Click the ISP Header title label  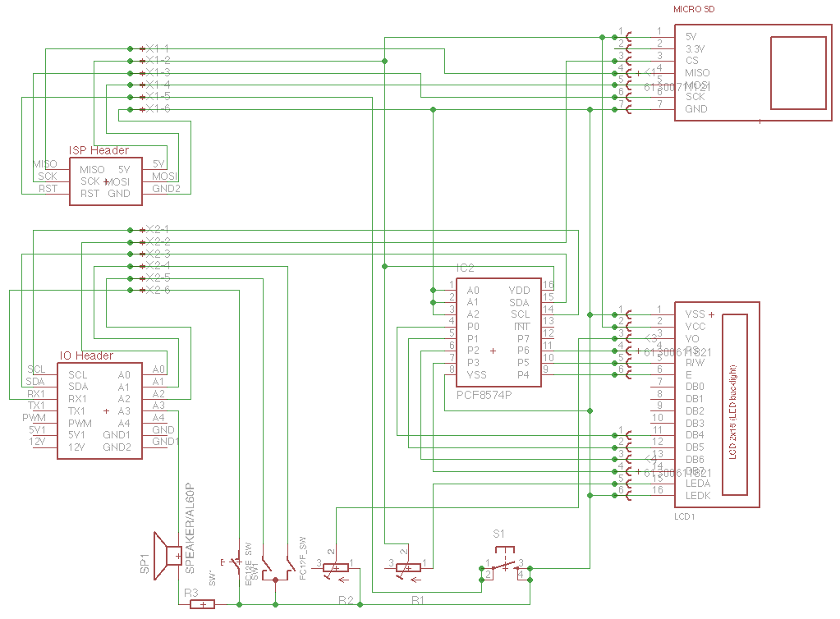99,150
